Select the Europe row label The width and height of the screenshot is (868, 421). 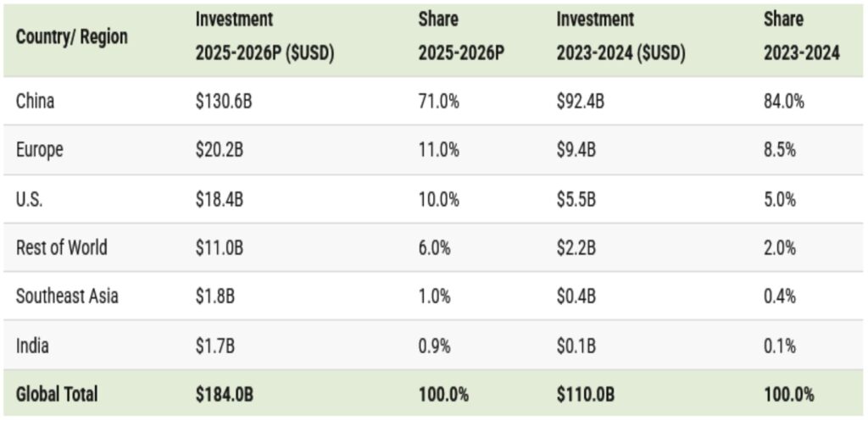(x=39, y=151)
